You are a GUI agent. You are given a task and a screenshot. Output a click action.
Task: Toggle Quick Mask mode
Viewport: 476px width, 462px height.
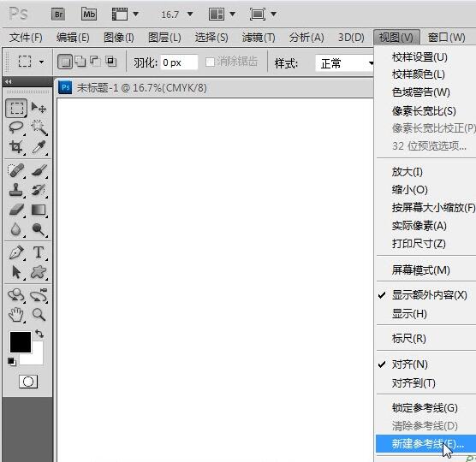coord(28,382)
